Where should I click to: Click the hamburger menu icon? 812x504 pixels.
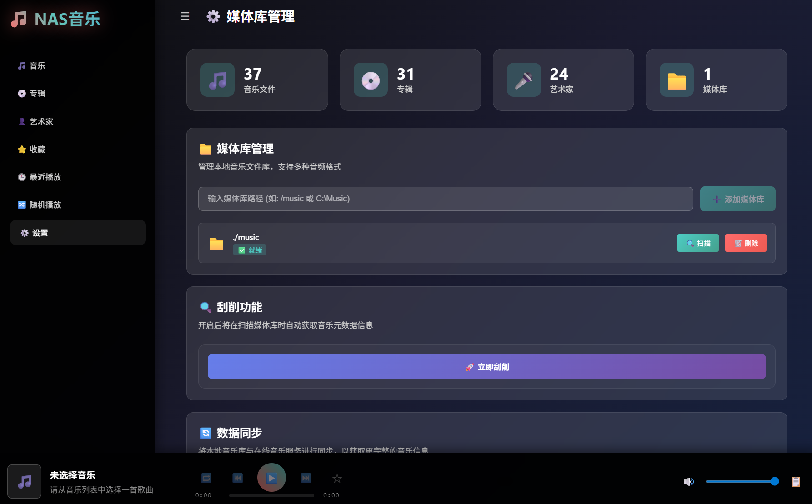(185, 16)
